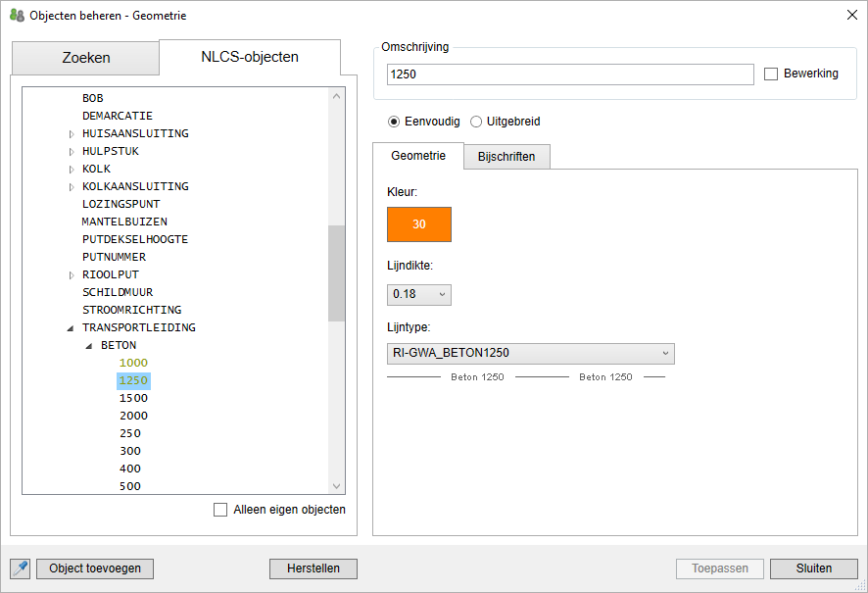Enable the Bewerking checkbox
This screenshot has height=593, width=868.
[771, 74]
